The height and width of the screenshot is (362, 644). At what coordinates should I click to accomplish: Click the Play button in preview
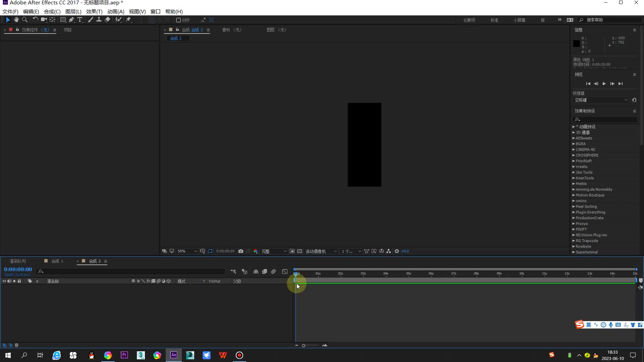pos(604,83)
